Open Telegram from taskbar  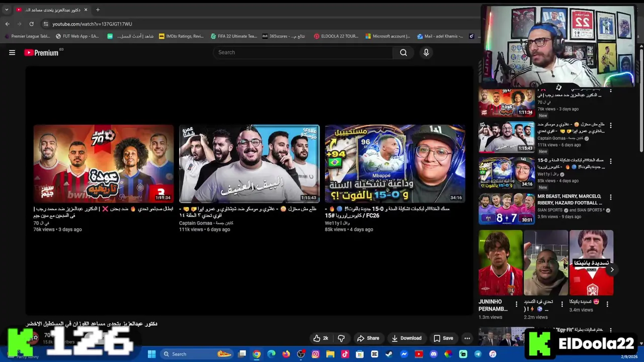pos(477,354)
